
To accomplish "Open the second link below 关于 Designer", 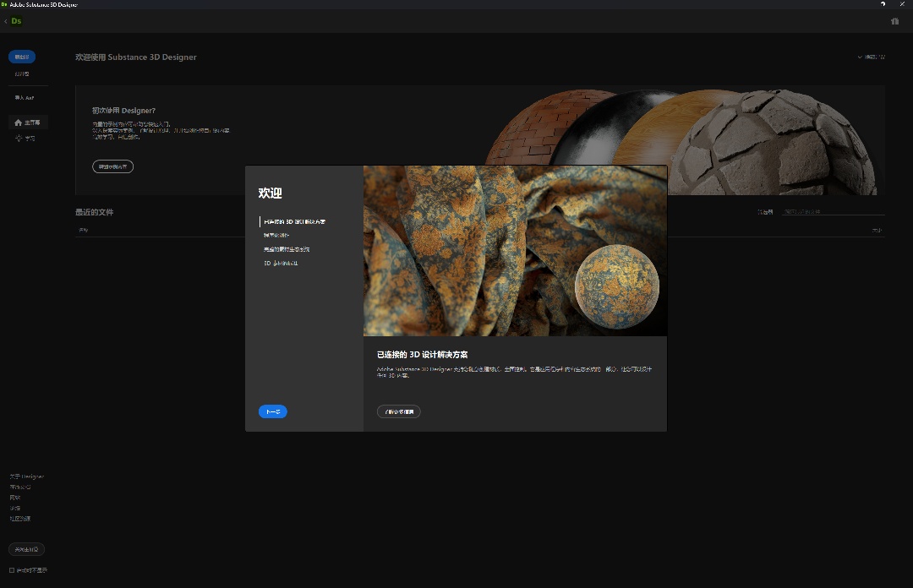I will (x=20, y=487).
